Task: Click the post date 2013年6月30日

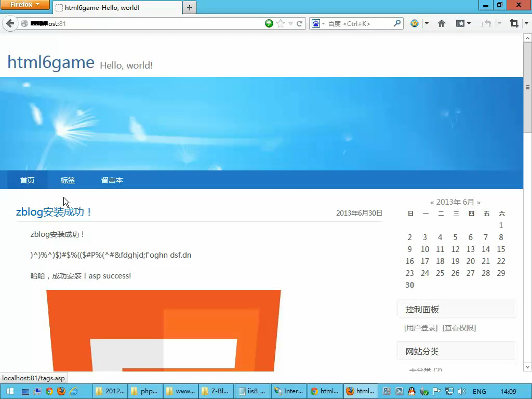Action: coord(359,213)
